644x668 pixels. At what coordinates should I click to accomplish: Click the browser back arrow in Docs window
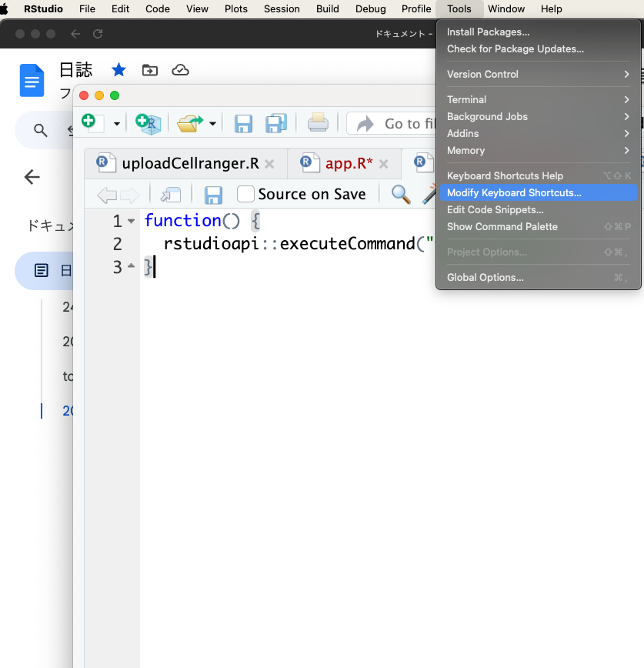[75, 34]
